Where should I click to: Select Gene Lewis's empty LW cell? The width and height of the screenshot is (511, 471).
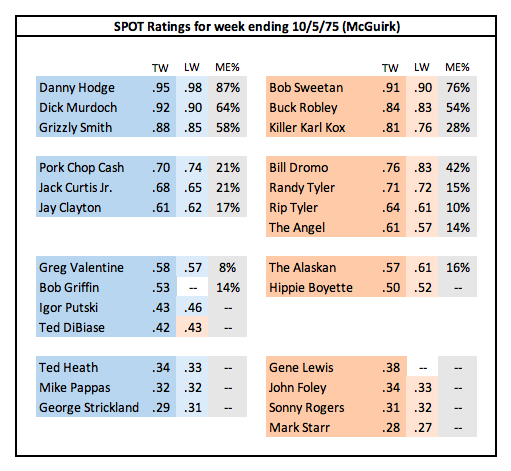pos(422,367)
